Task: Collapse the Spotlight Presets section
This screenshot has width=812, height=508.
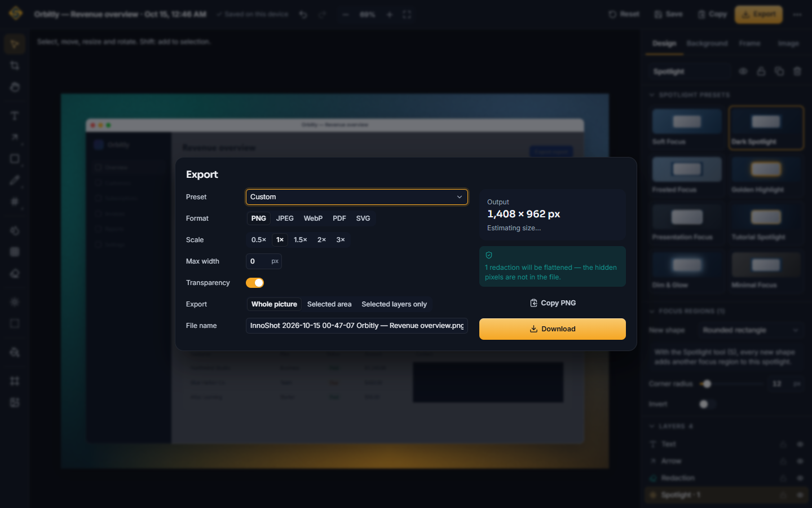Action: pyautogui.click(x=690, y=95)
